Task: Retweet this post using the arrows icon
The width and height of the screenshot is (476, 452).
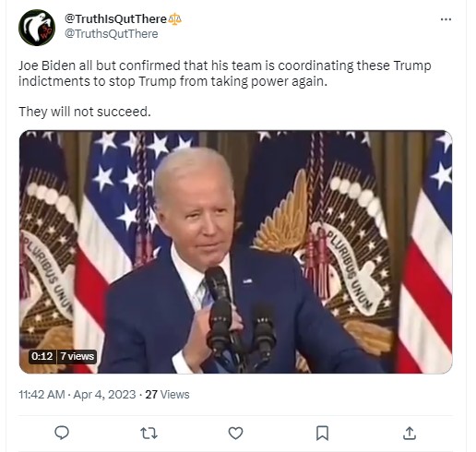Action: pyautogui.click(x=149, y=434)
